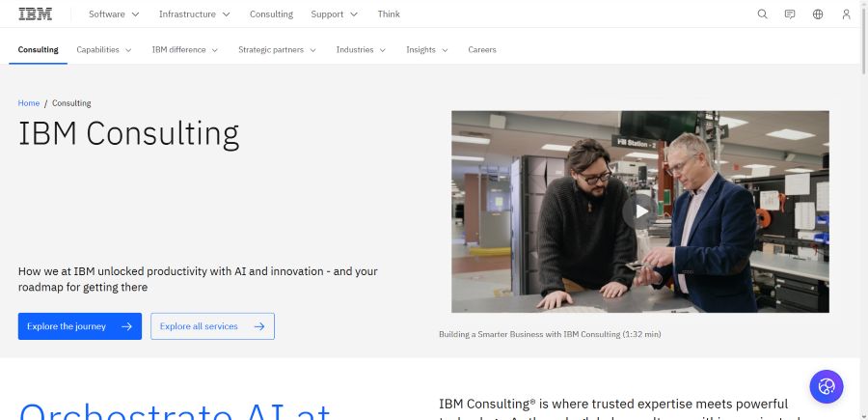868x420 pixels.
Task: Click the video thumbnail of two men
Action: pyautogui.click(x=640, y=211)
